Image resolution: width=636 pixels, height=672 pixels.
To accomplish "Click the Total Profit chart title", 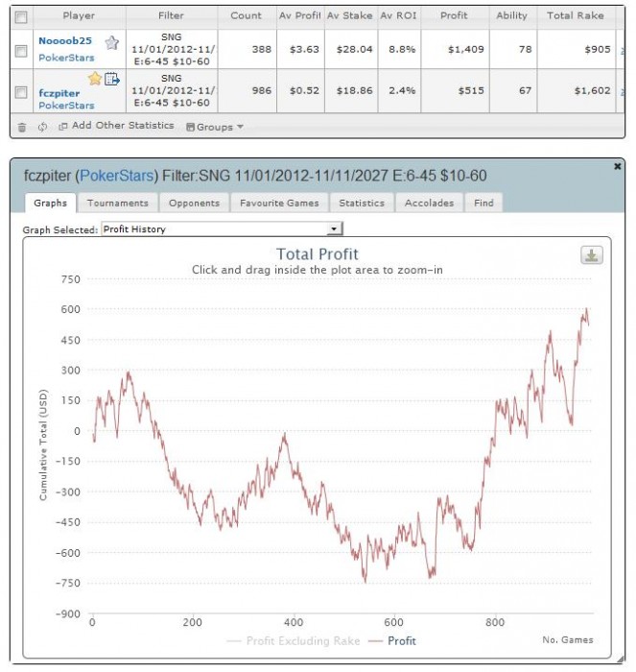I will 318,254.
